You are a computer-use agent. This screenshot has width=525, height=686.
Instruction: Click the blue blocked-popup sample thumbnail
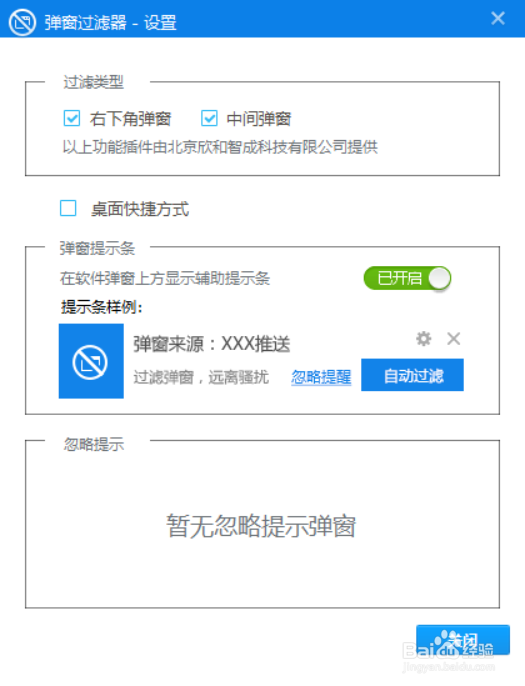91,361
